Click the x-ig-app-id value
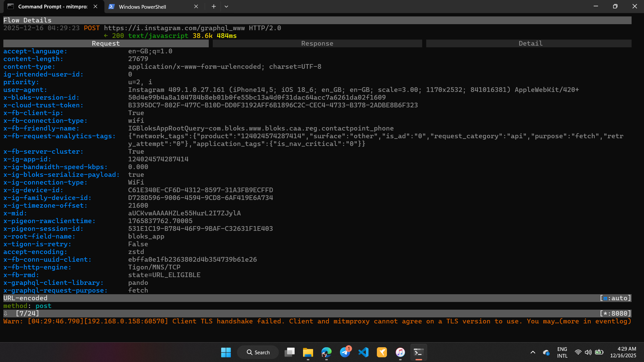This screenshot has width=644, height=362. [158, 159]
